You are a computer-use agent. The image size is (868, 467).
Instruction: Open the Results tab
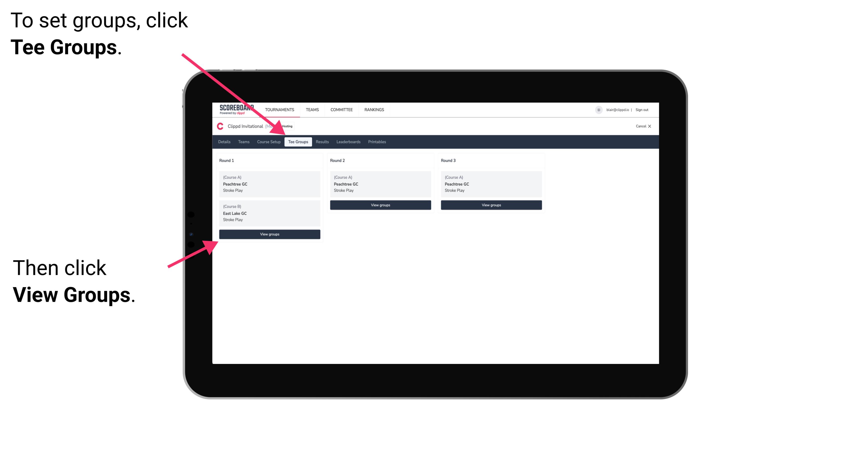click(x=321, y=142)
